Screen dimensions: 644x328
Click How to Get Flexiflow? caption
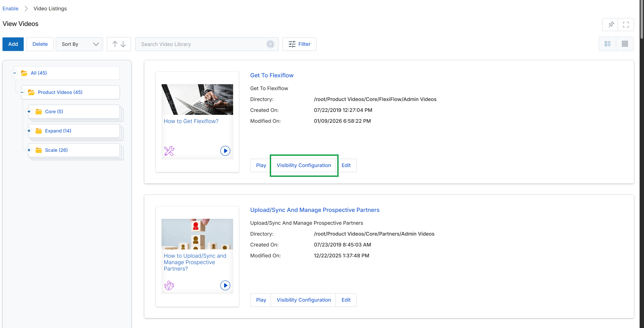(x=191, y=121)
